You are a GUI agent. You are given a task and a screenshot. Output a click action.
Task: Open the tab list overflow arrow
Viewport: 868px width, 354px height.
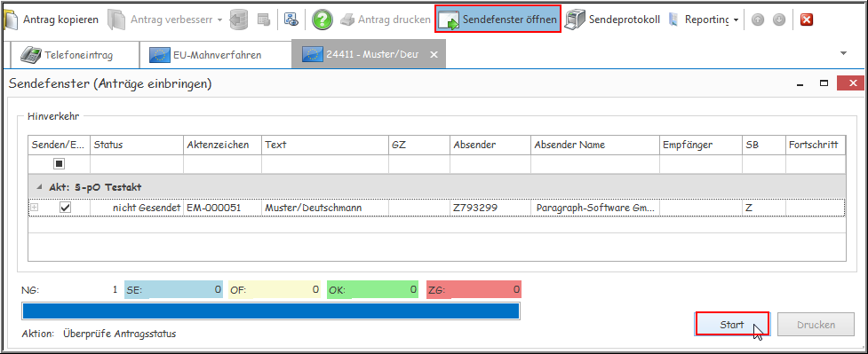click(844, 53)
